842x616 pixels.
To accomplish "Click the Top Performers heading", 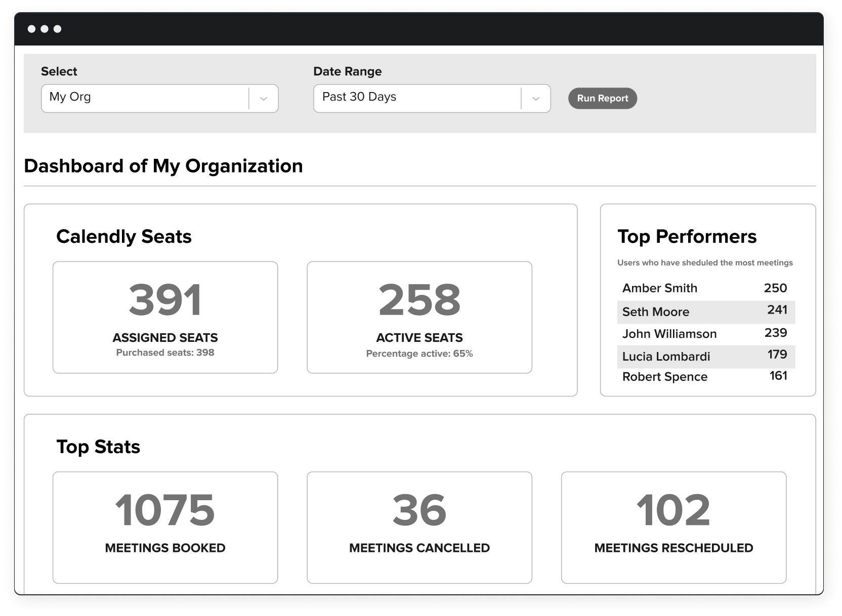I will pos(687,236).
